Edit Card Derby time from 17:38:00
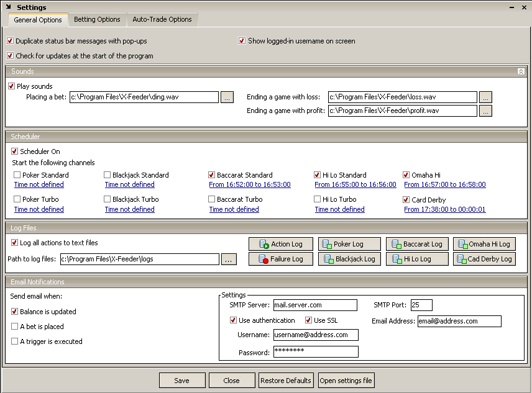 [445, 209]
